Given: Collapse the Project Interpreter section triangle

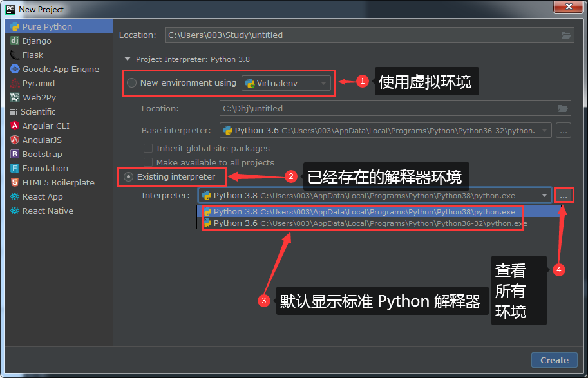Looking at the screenshot, I should pyautogui.click(x=128, y=59).
